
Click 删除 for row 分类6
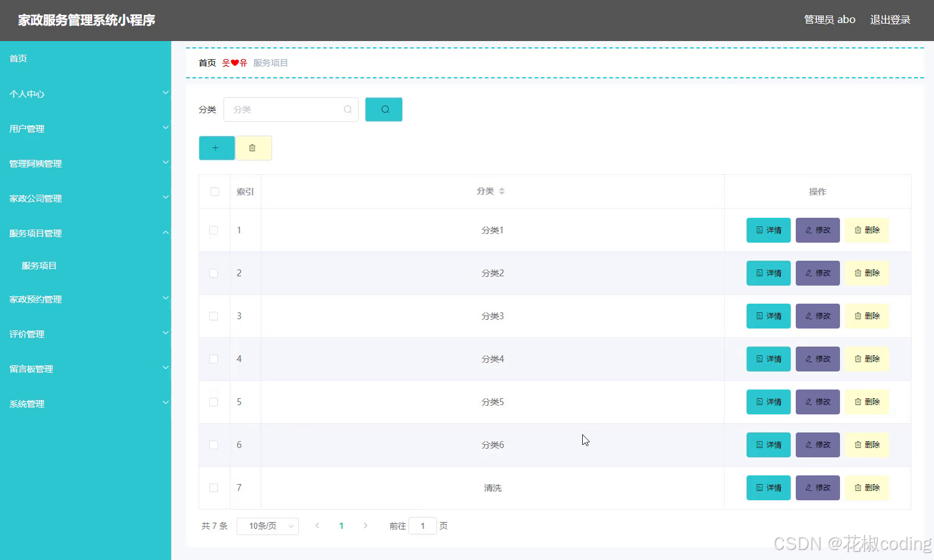(x=867, y=445)
